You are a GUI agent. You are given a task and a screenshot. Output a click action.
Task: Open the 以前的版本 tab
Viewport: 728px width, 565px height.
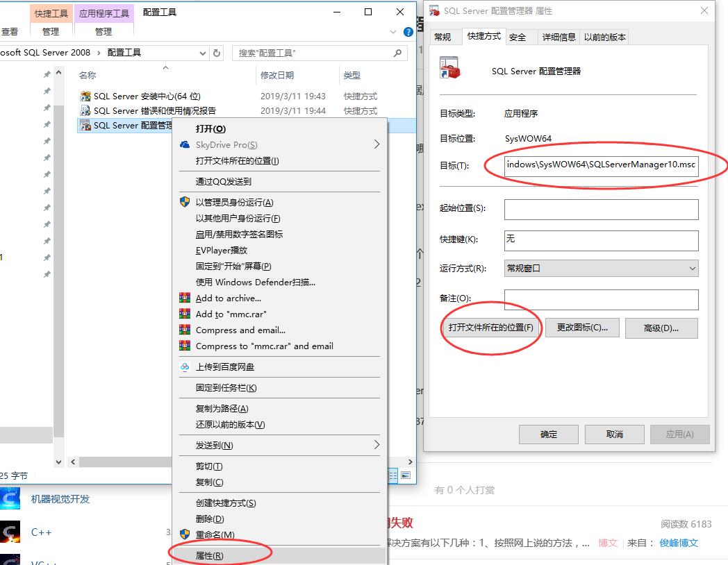click(x=604, y=37)
